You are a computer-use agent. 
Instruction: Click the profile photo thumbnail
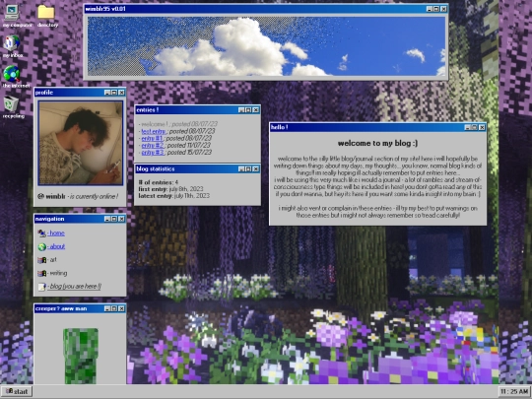[x=81, y=143]
